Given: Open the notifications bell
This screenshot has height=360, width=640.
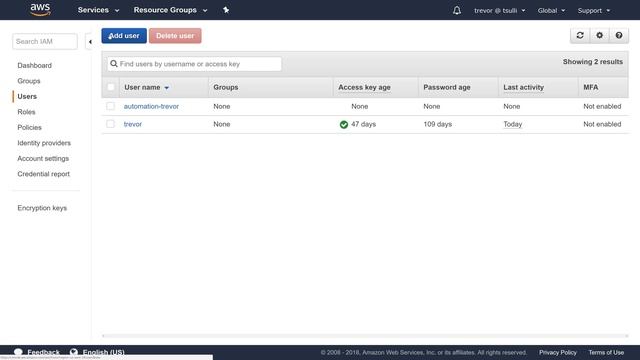Looking at the screenshot, I should pyautogui.click(x=457, y=10).
